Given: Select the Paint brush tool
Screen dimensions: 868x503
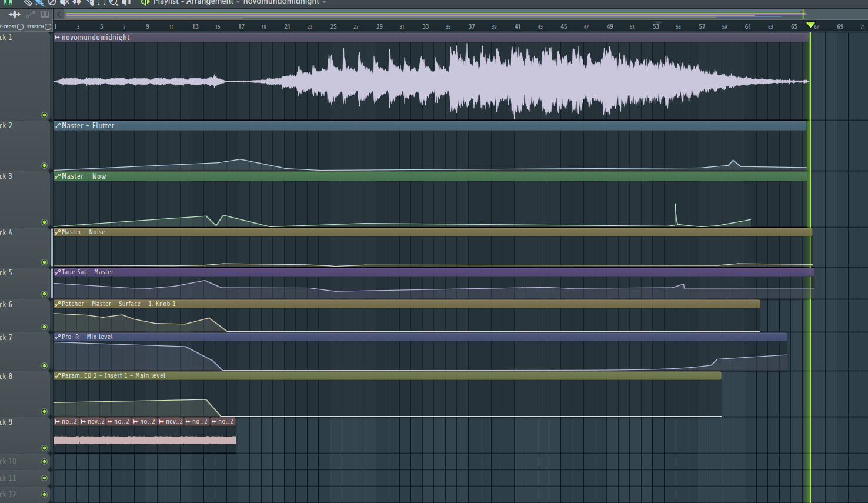Looking at the screenshot, I should point(41,3).
